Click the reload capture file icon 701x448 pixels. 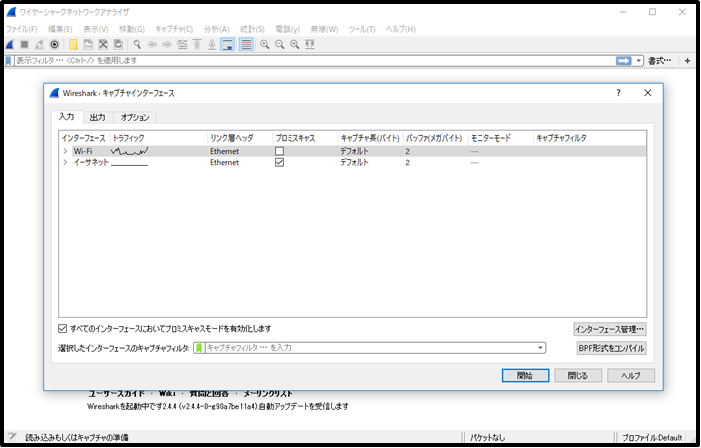pos(118,44)
